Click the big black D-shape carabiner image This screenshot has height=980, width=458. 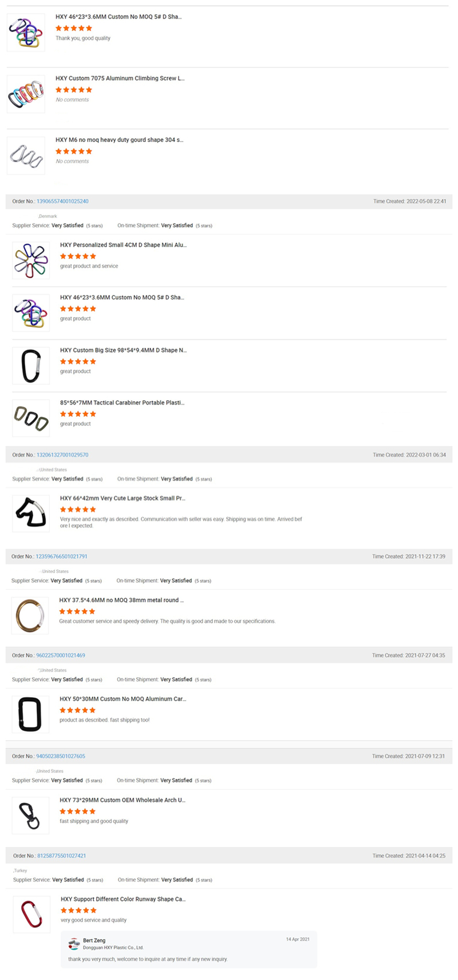(31, 365)
